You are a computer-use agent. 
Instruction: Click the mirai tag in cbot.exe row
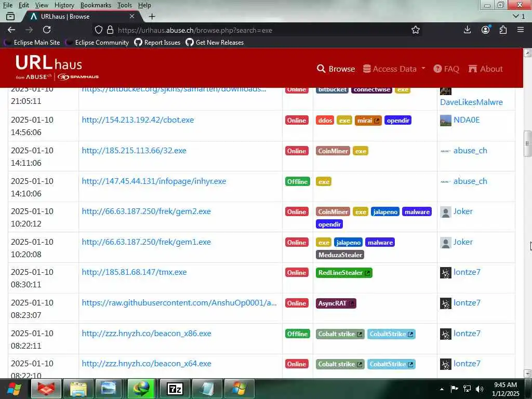pyautogui.click(x=368, y=121)
